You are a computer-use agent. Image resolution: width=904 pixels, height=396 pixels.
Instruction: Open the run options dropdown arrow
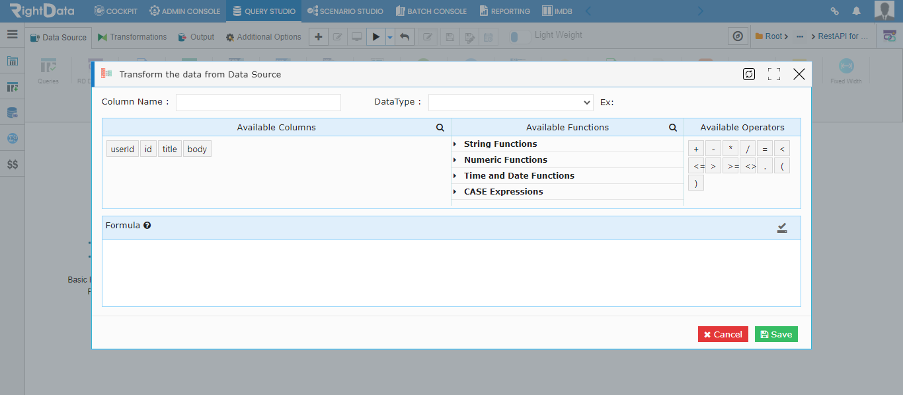[x=390, y=37]
